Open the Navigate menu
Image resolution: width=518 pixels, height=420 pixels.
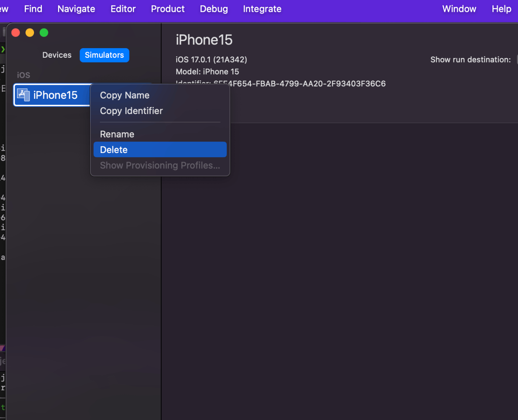[76, 9]
